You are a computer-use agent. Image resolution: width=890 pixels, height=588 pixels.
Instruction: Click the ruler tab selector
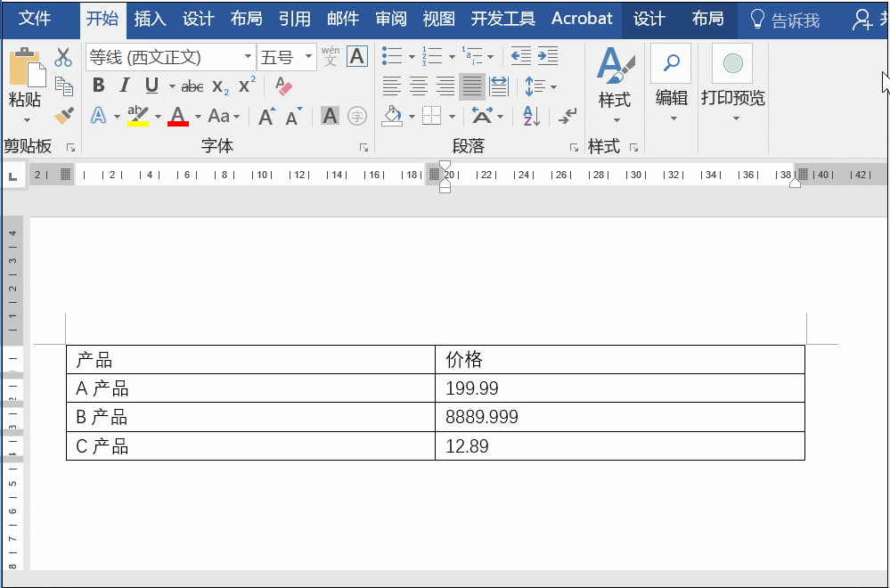(13, 176)
